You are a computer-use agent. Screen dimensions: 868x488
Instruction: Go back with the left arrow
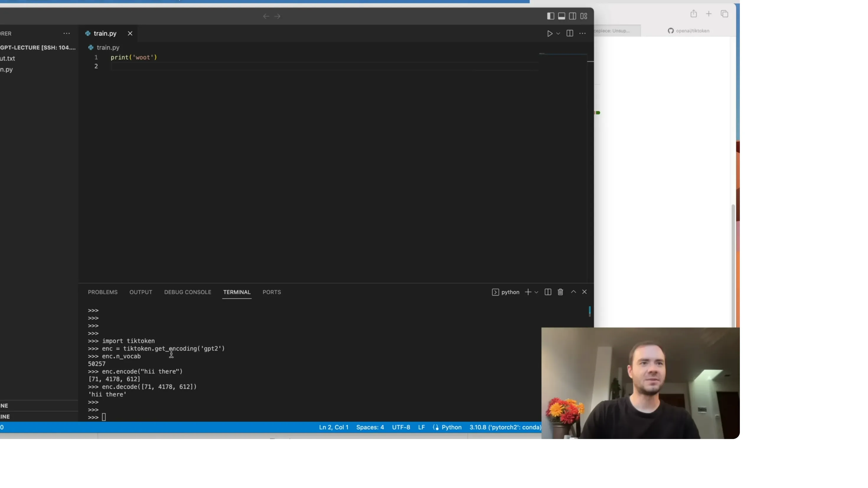pyautogui.click(x=266, y=16)
